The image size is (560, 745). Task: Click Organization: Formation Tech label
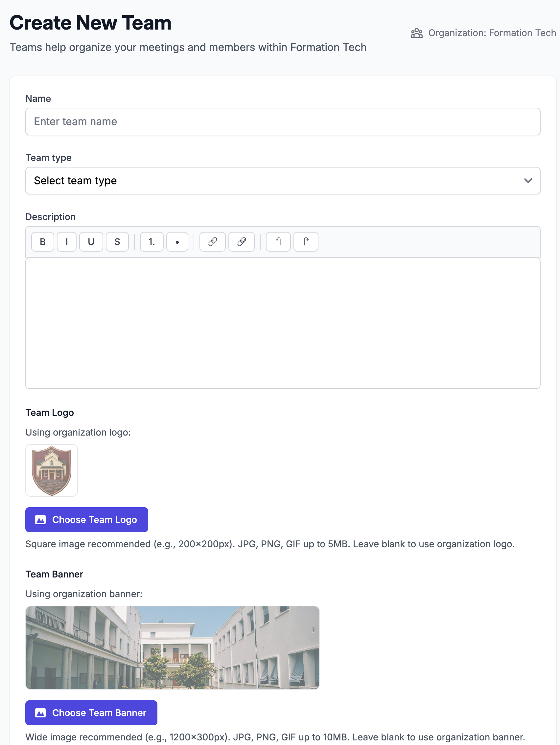click(492, 33)
